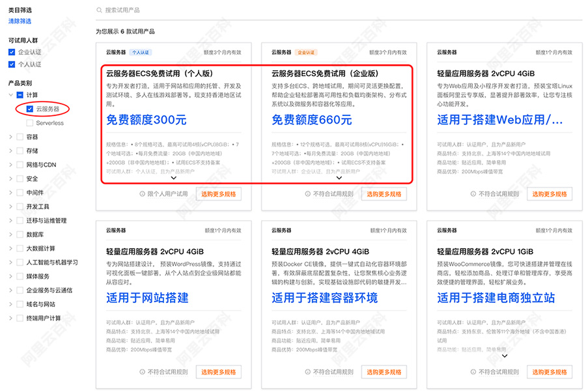Uncheck the 企业认证 checkbox
This screenshot has width=586, height=392.
(x=12, y=52)
